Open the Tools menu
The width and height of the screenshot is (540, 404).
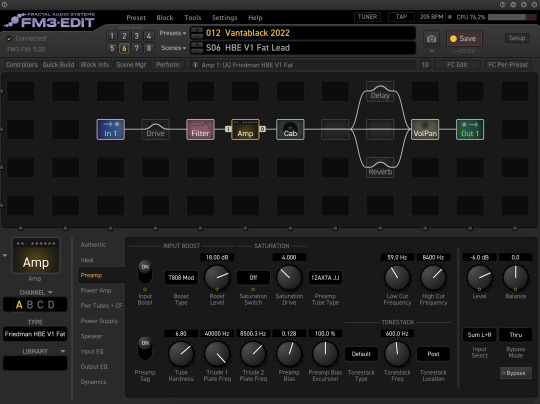pos(193,18)
